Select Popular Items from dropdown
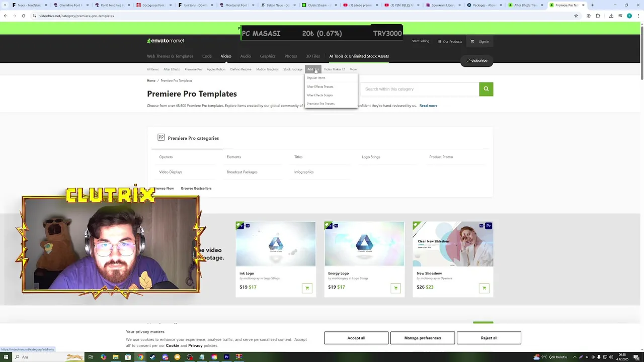Image resolution: width=644 pixels, height=362 pixels. [x=316, y=78]
